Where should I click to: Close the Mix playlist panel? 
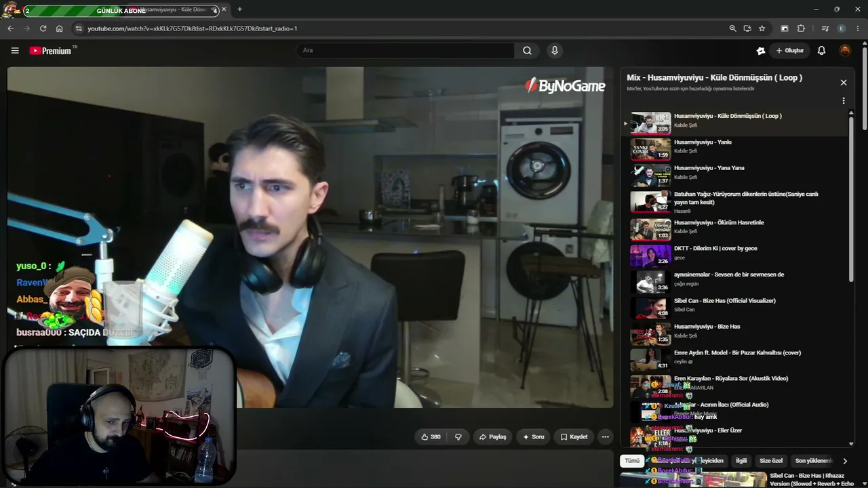coord(844,83)
